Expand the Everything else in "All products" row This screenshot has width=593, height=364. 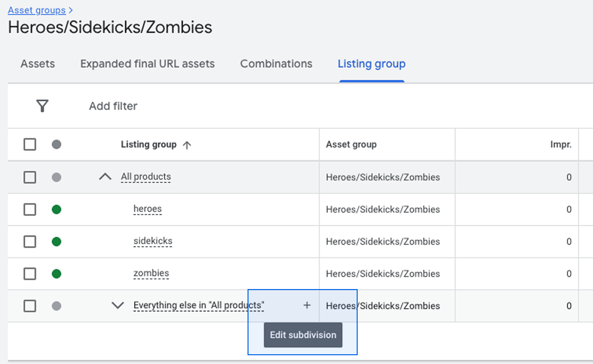click(117, 306)
